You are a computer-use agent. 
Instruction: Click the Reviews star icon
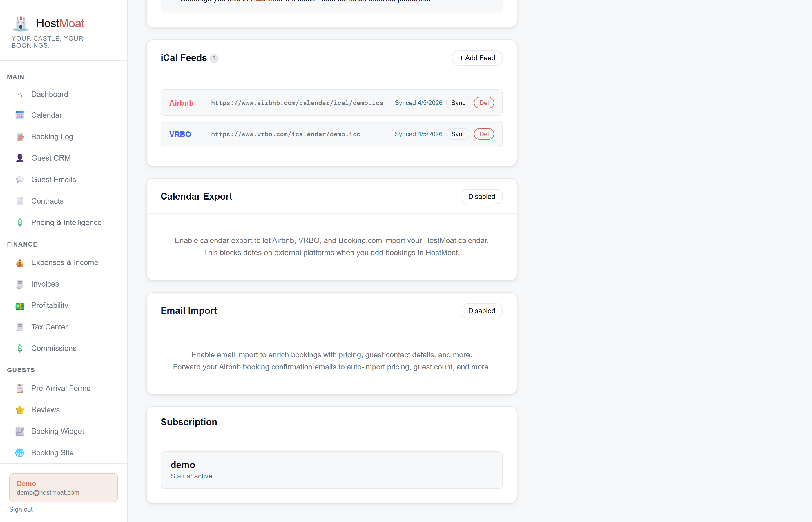[x=20, y=410]
